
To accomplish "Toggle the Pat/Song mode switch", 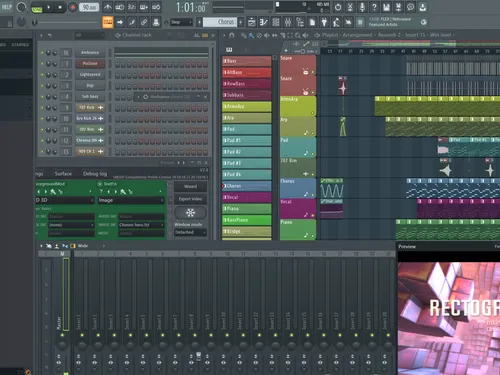I will coord(37,8).
